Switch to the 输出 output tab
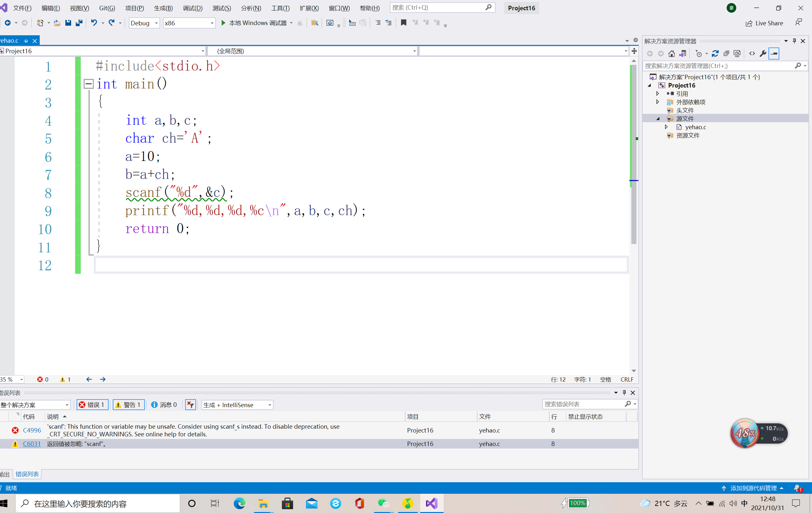The image size is (812, 513). (x=5, y=474)
